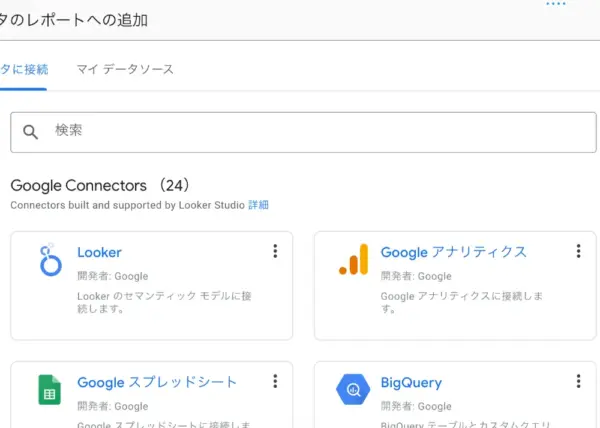The image size is (600, 428).
Task: Select the Google アナリティクス connector title
Action: click(x=454, y=252)
